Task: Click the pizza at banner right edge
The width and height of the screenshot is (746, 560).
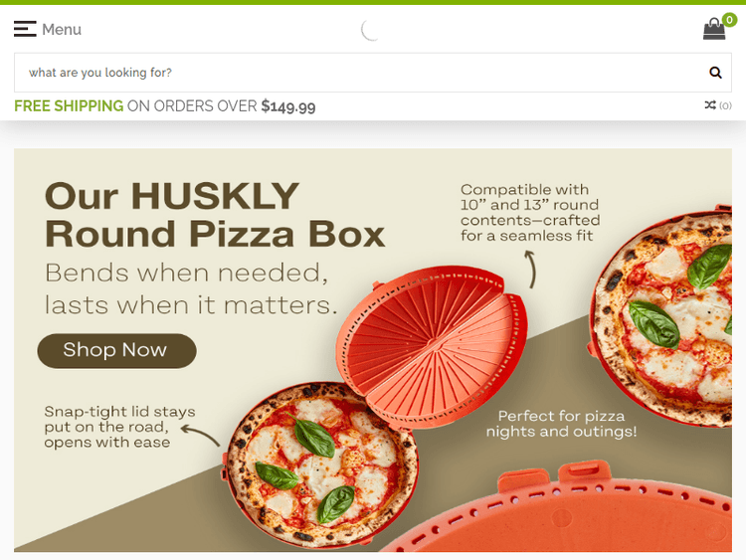Action: click(661, 316)
